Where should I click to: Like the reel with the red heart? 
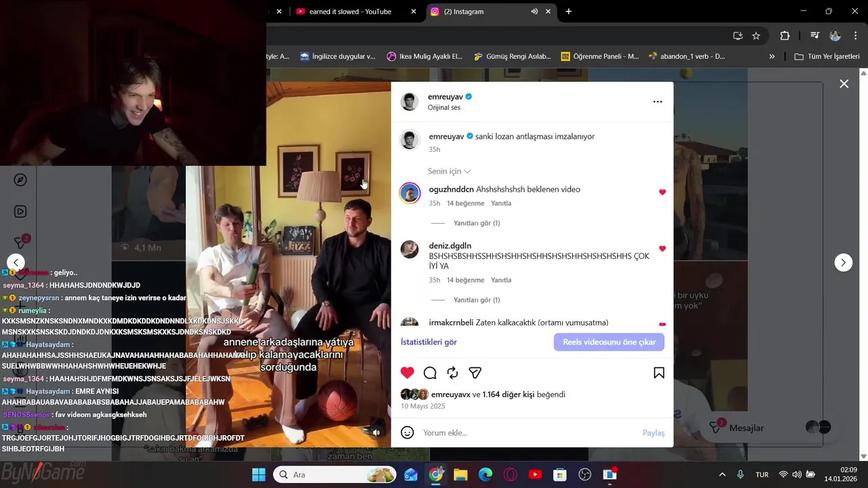coord(407,373)
